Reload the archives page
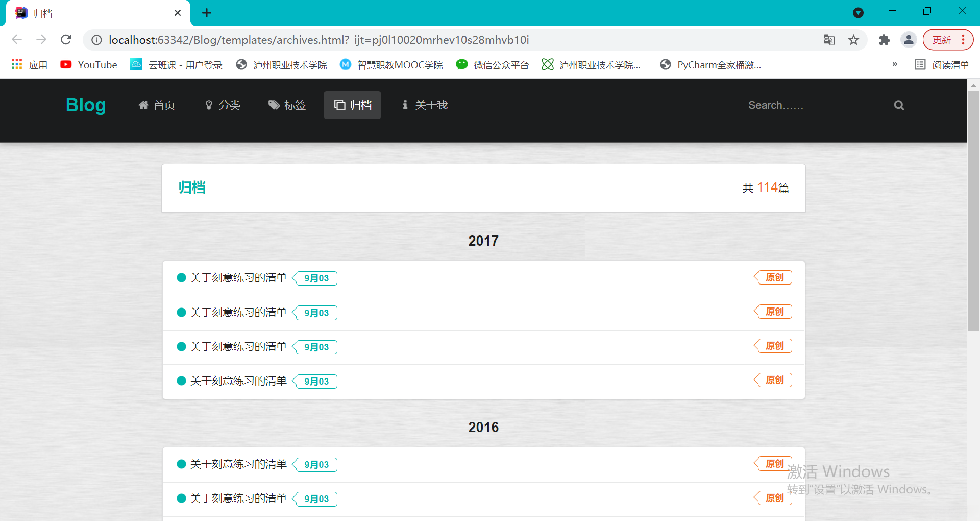Screen dimensions: 980x521 pyautogui.click(x=66, y=40)
